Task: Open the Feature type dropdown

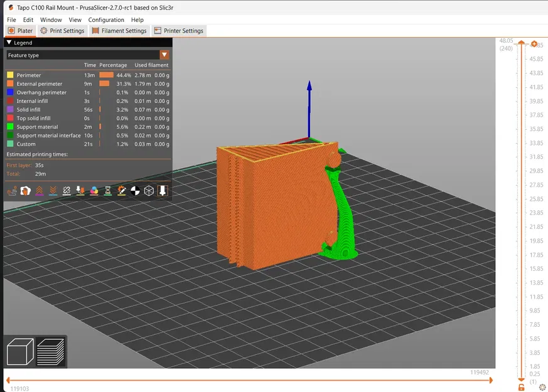Action: pyautogui.click(x=88, y=55)
